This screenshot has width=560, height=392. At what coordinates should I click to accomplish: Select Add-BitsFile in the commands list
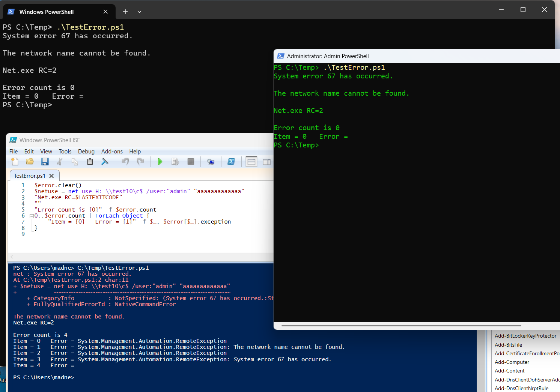[508, 345]
